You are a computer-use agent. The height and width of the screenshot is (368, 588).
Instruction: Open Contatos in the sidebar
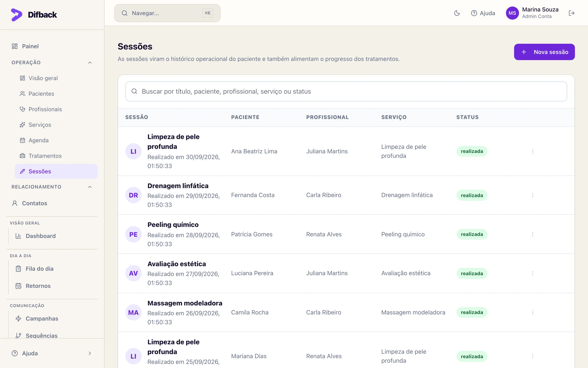tap(52, 203)
